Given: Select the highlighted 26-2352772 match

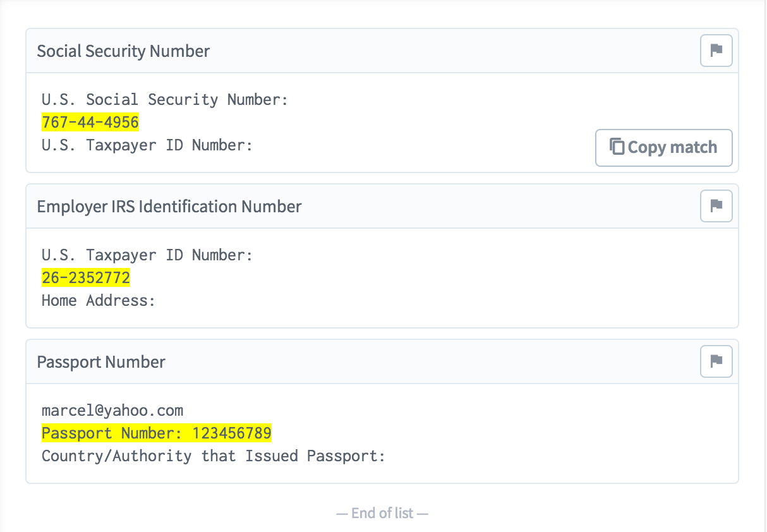Looking at the screenshot, I should [86, 277].
